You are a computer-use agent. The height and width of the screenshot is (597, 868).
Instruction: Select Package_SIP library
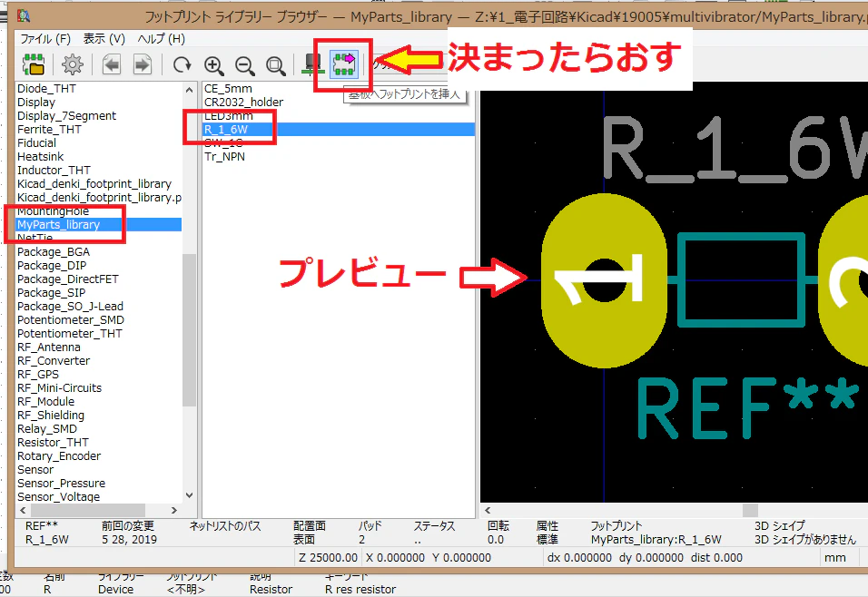coord(51,293)
